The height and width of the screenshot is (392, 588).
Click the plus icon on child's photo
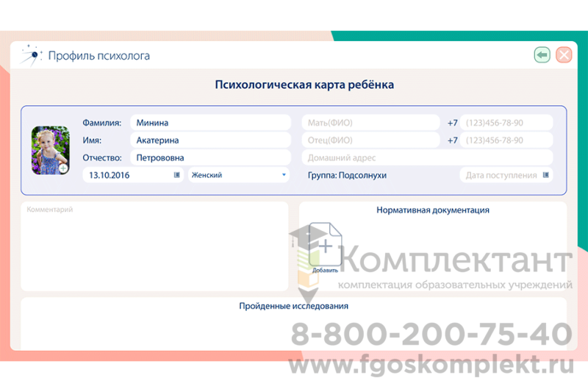[x=63, y=168]
